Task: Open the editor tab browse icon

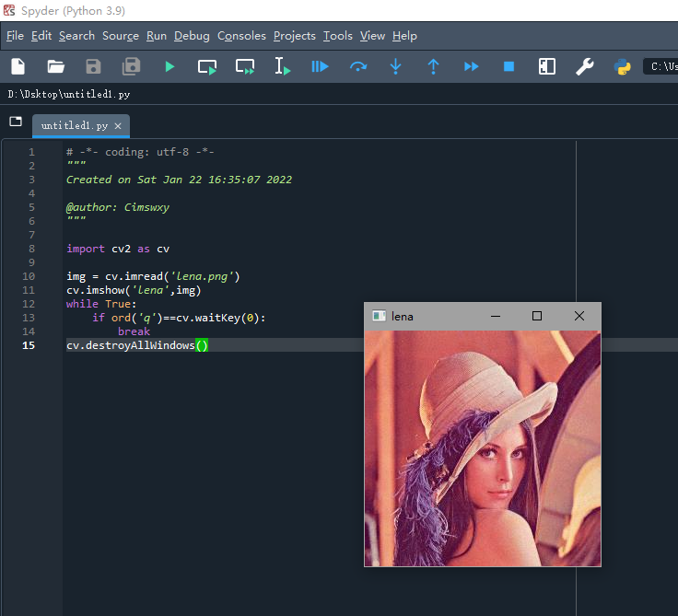Action: pyautogui.click(x=16, y=122)
